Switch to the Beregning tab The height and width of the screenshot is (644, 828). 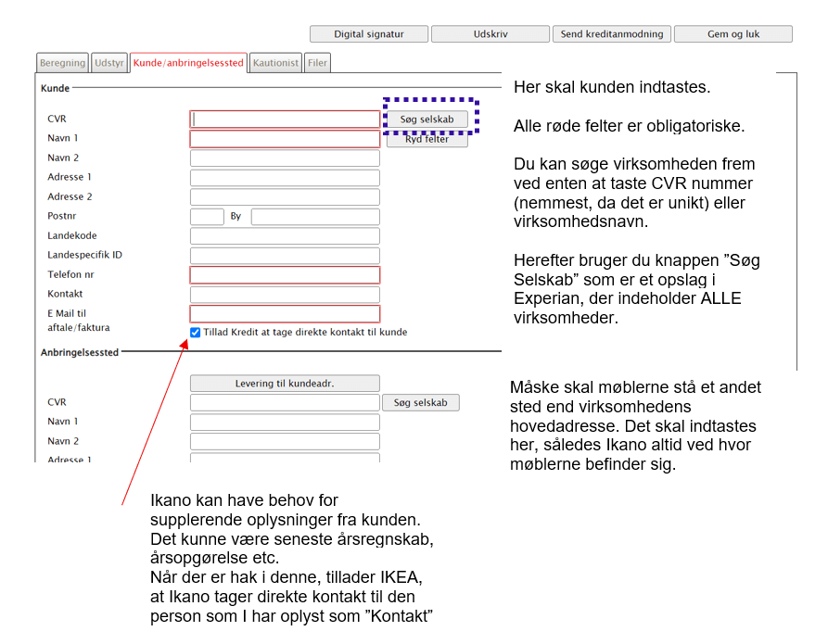click(x=61, y=62)
